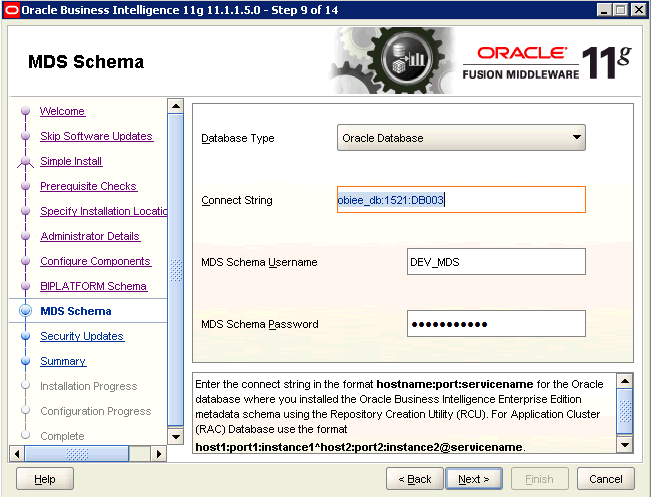Open the Database Type dropdown
The height and width of the screenshot is (497, 651).
click(461, 138)
